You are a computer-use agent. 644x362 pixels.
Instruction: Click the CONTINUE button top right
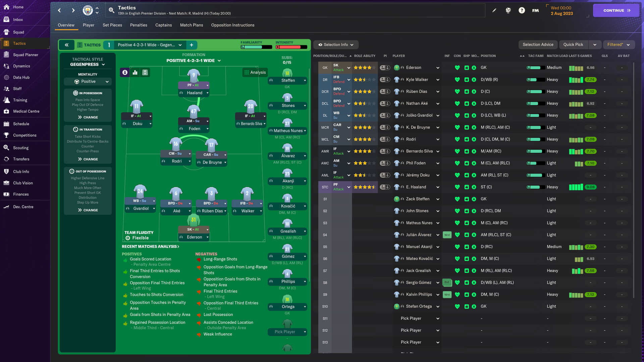click(615, 10)
